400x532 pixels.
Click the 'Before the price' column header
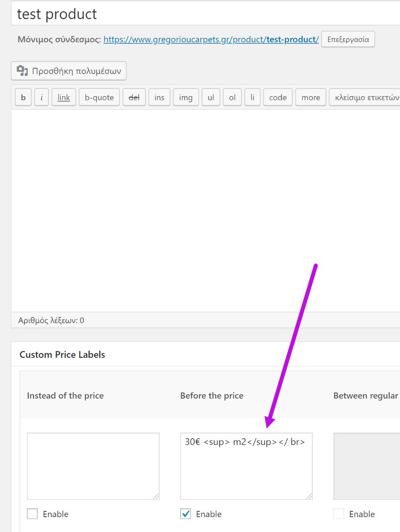212,396
